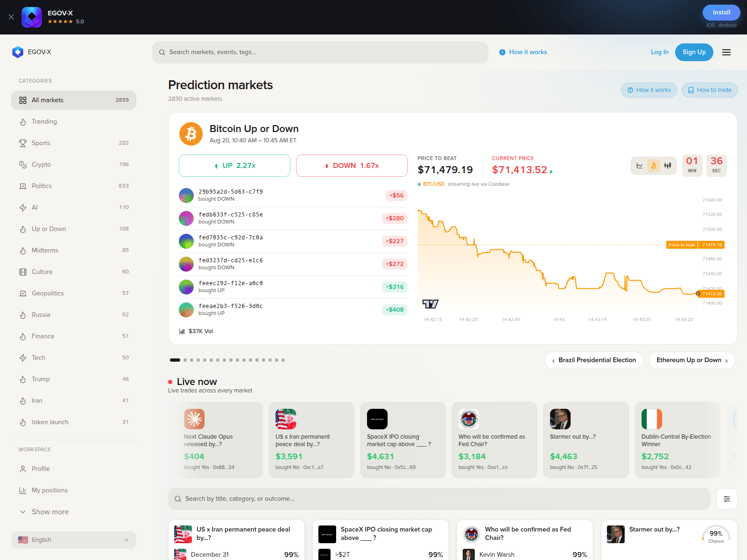Click trade row feeec292-f12e-a0c0

293,287
